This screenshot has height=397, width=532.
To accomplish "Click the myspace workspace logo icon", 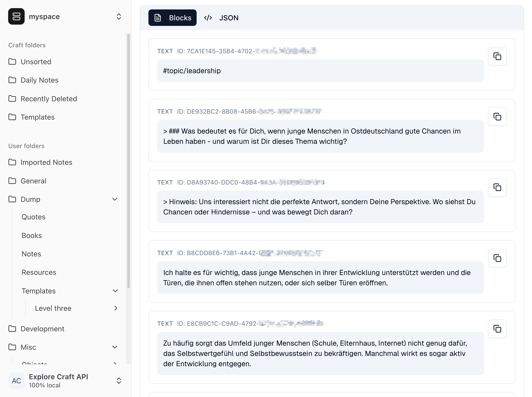I will coord(16,16).
